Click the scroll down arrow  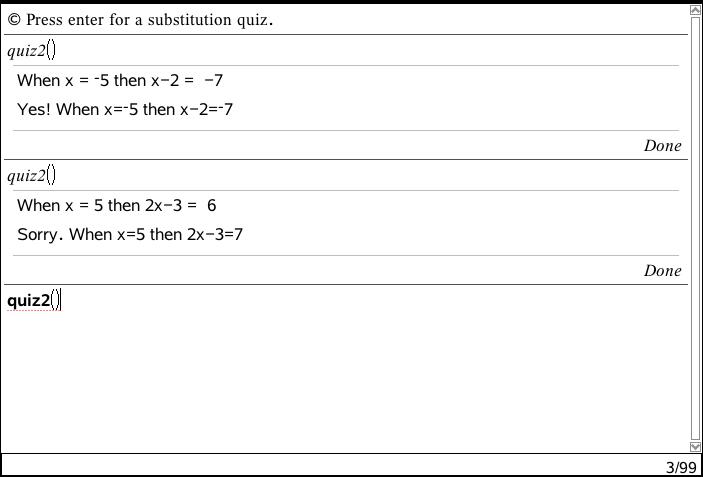(x=696, y=446)
